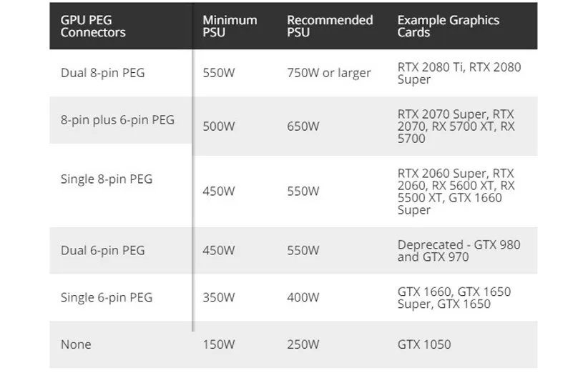Select the Minimum PSU column header
Screen dimensions: 588x373
[229, 26]
